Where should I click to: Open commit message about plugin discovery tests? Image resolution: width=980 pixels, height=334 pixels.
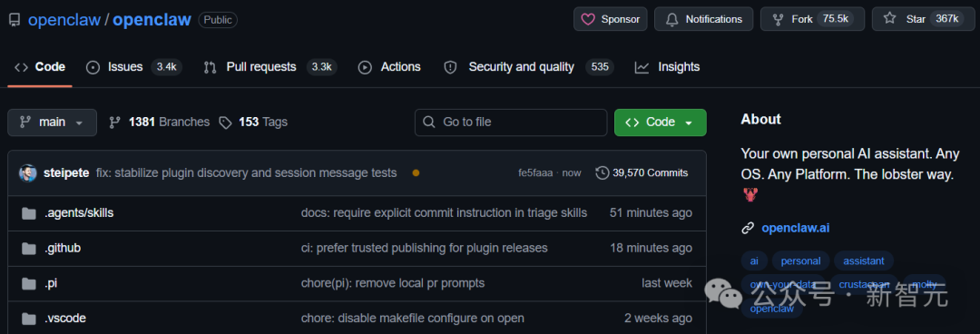pyautogui.click(x=246, y=173)
